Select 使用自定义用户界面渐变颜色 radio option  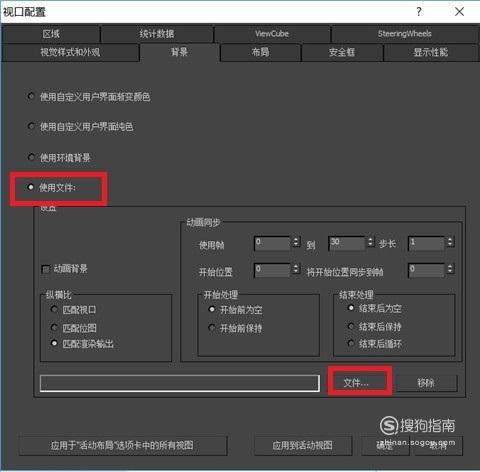point(31,97)
